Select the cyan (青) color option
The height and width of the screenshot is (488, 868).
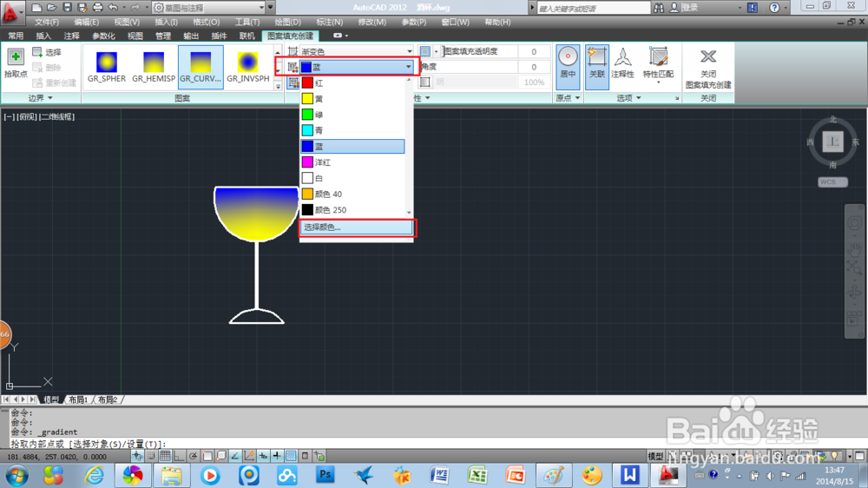coord(352,130)
